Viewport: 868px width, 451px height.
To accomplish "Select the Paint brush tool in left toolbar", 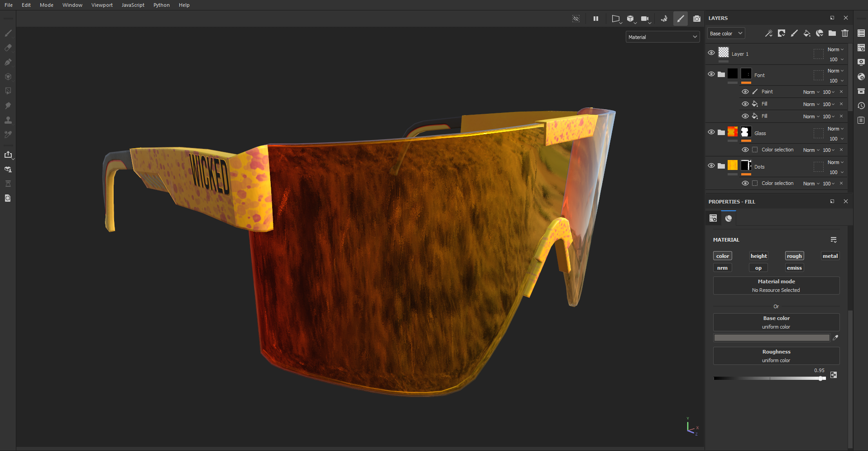I will click(x=8, y=33).
